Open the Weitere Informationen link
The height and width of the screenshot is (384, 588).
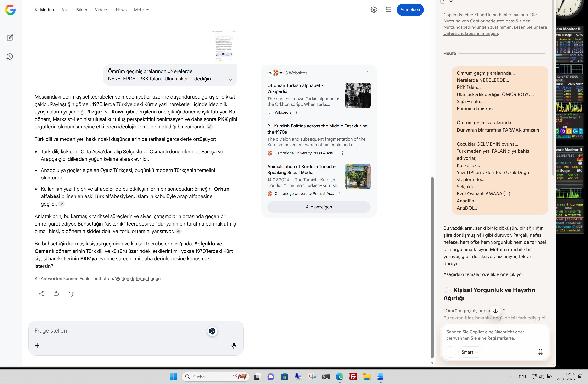tap(138, 279)
